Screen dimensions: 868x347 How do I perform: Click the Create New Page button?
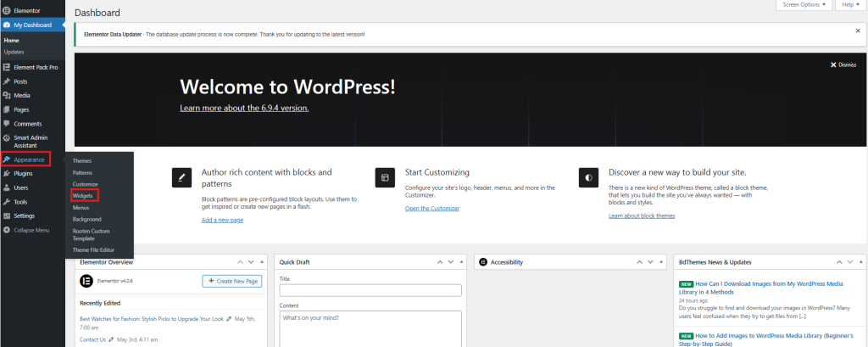232,281
